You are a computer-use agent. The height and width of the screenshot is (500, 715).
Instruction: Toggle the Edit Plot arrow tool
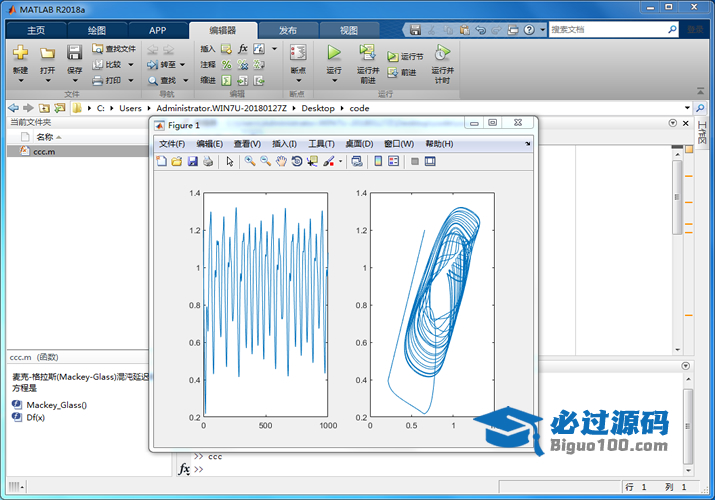click(x=230, y=161)
